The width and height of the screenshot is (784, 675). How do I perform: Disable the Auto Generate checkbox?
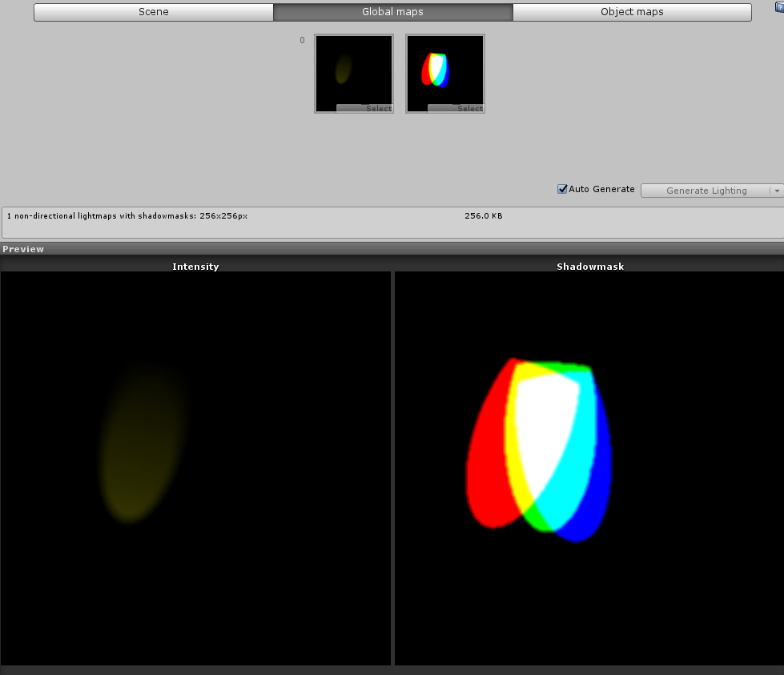click(x=562, y=190)
